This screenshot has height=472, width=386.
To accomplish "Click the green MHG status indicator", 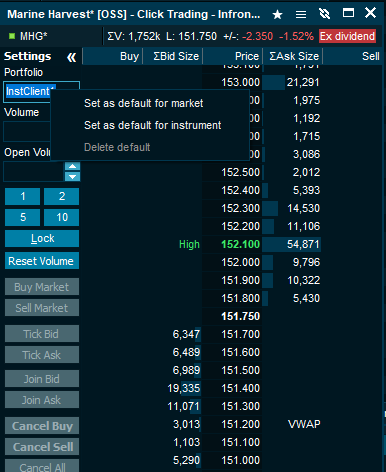I will 12,36.
